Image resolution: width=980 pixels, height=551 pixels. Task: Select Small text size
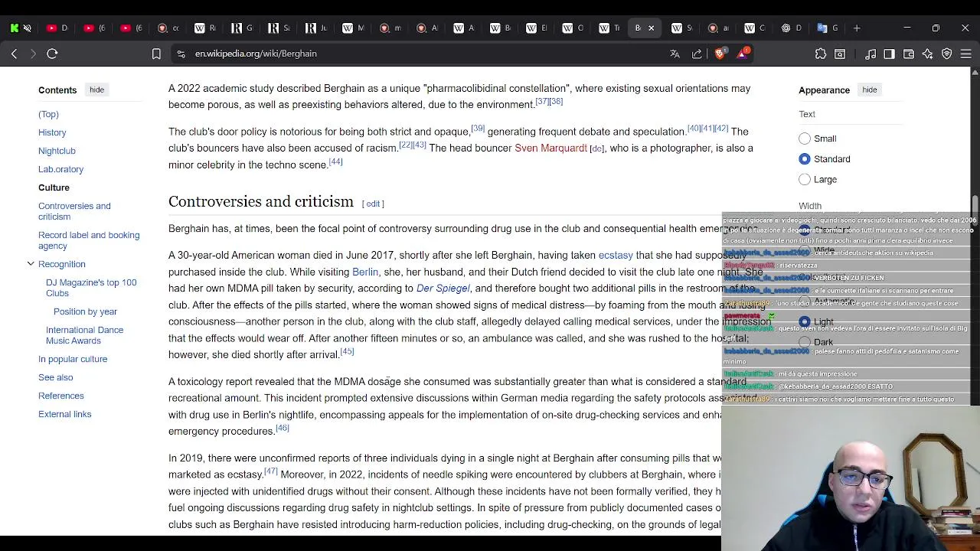tap(805, 139)
